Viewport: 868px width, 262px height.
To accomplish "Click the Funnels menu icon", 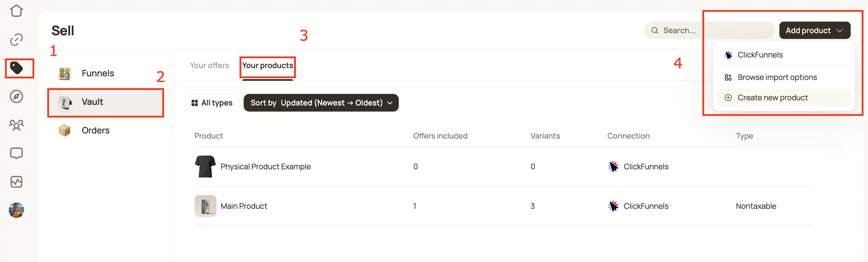I will tap(65, 73).
